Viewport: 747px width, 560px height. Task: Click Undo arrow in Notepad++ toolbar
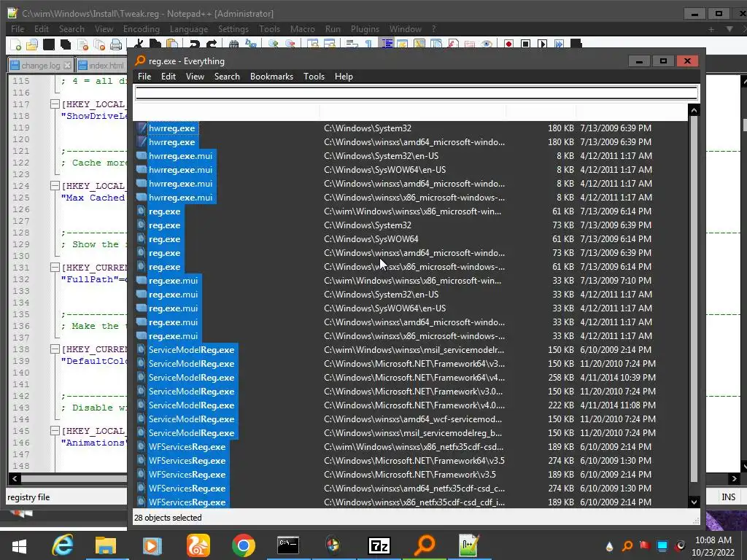tap(194, 44)
